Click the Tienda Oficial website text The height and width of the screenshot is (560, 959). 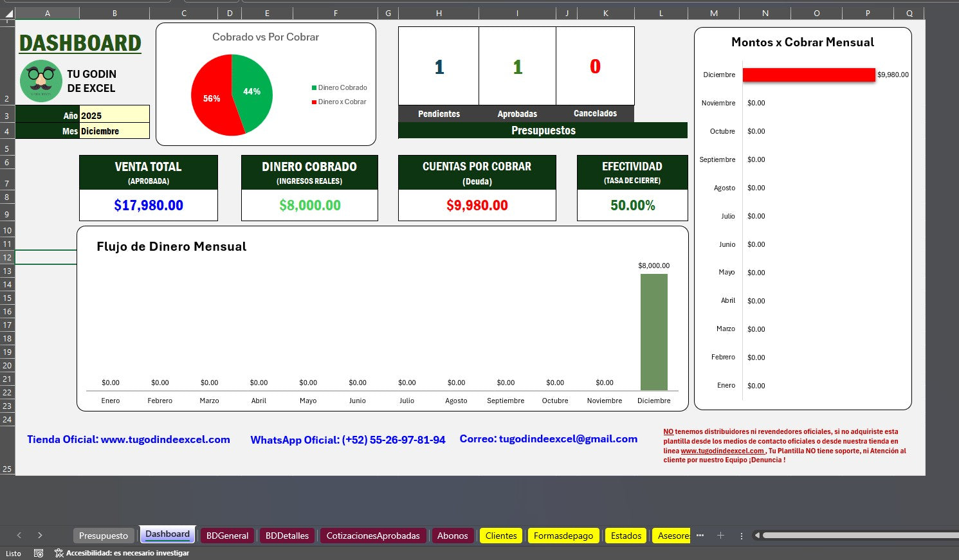coord(129,440)
